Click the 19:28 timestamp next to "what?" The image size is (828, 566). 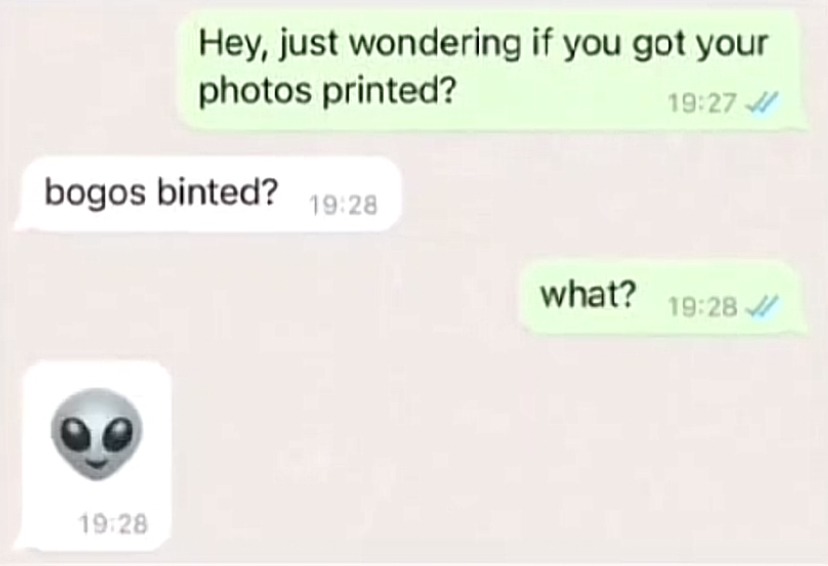pos(702,307)
